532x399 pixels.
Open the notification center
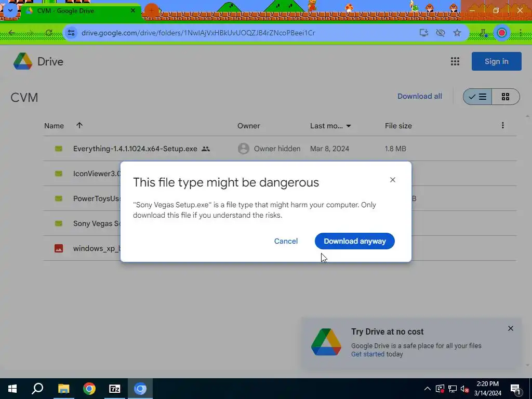coord(516,389)
